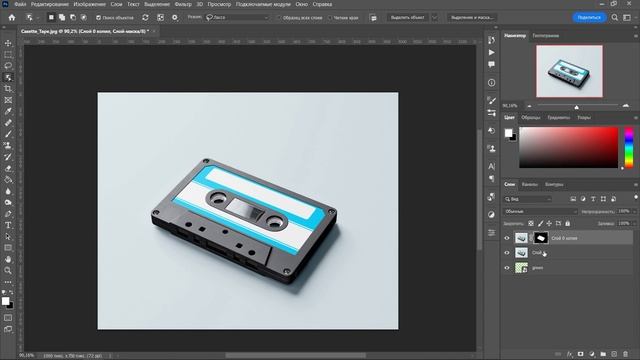Select the Rectangle shape tool
640x360 pixels.
tap(8, 248)
